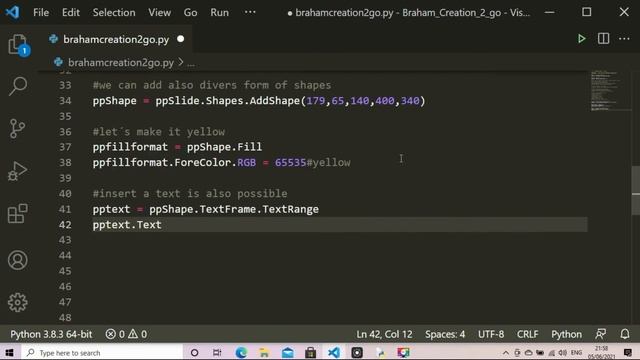Open the Explorer view in activity bar

tap(18, 44)
